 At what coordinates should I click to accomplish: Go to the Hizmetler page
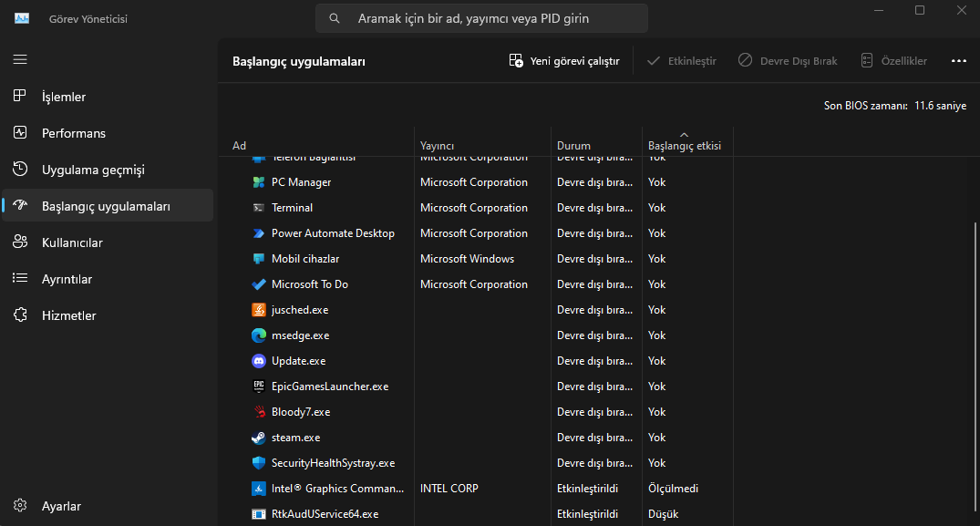pyautogui.click(x=68, y=315)
